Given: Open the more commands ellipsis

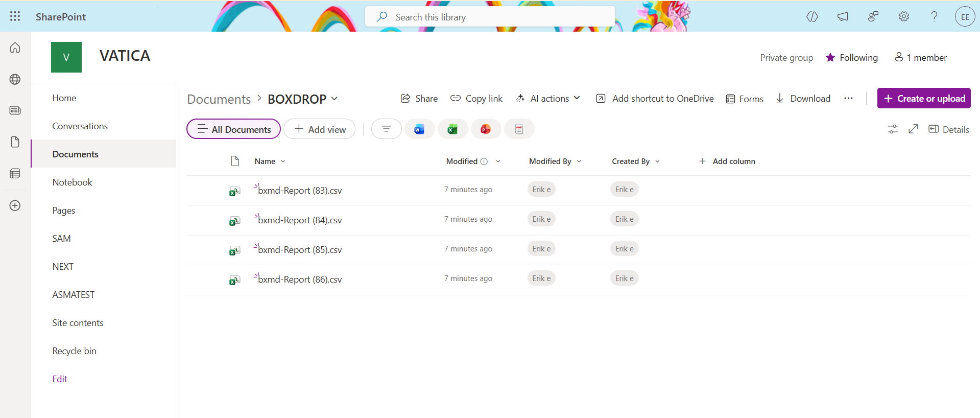Looking at the screenshot, I should click(x=848, y=98).
